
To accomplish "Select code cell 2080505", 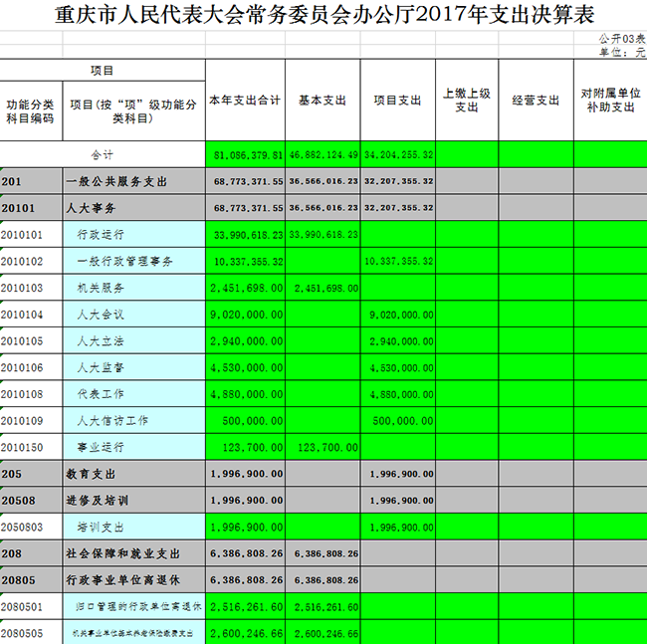I will click(x=31, y=633).
